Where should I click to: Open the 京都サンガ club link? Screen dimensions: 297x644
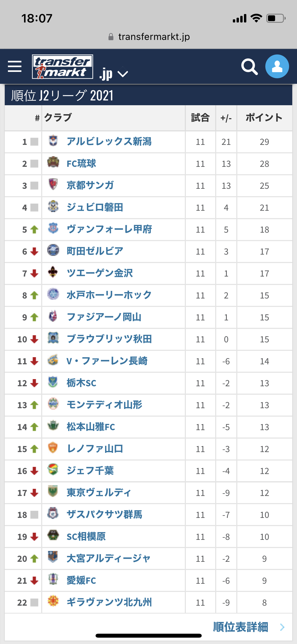90,185
